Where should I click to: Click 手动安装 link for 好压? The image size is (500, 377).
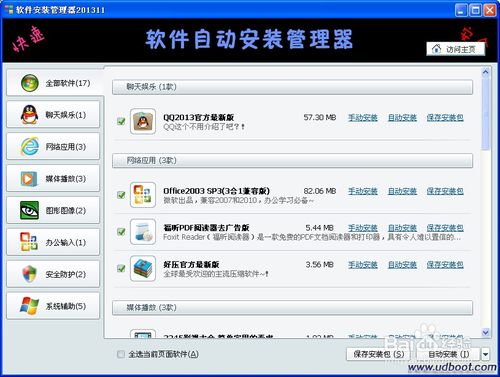tap(363, 265)
